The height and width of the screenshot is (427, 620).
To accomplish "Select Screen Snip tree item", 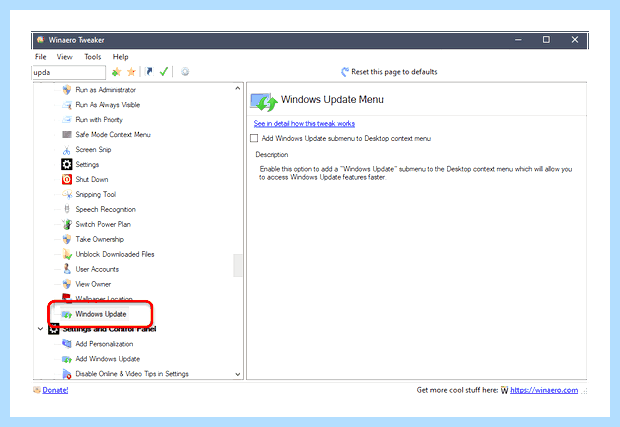I will point(93,149).
